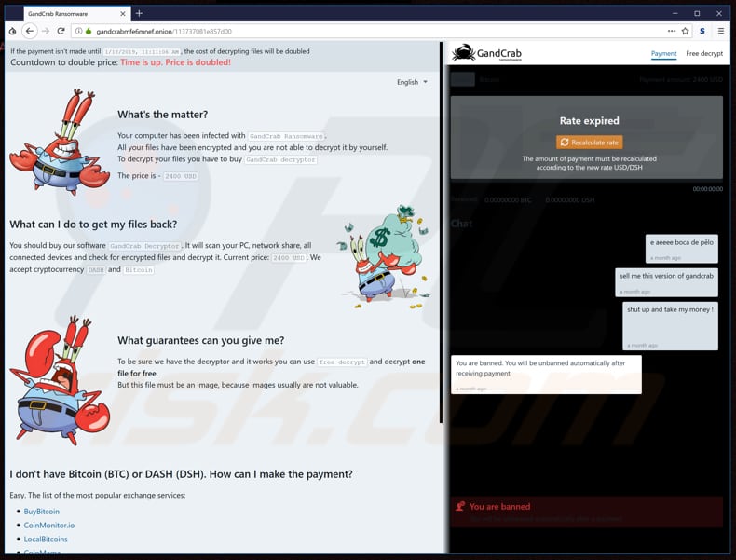Click the 'DASH' cryptocurrency label

96,270
